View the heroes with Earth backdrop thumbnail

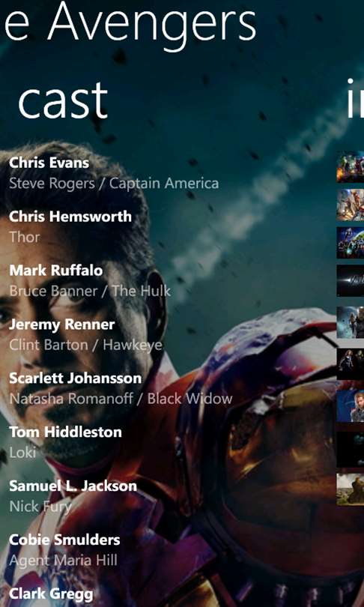pyautogui.click(x=350, y=243)
